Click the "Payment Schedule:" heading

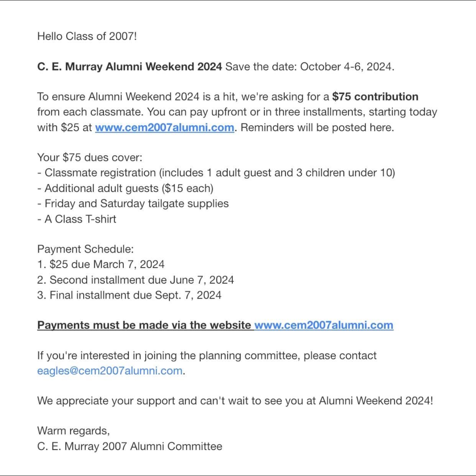(85, 249)
